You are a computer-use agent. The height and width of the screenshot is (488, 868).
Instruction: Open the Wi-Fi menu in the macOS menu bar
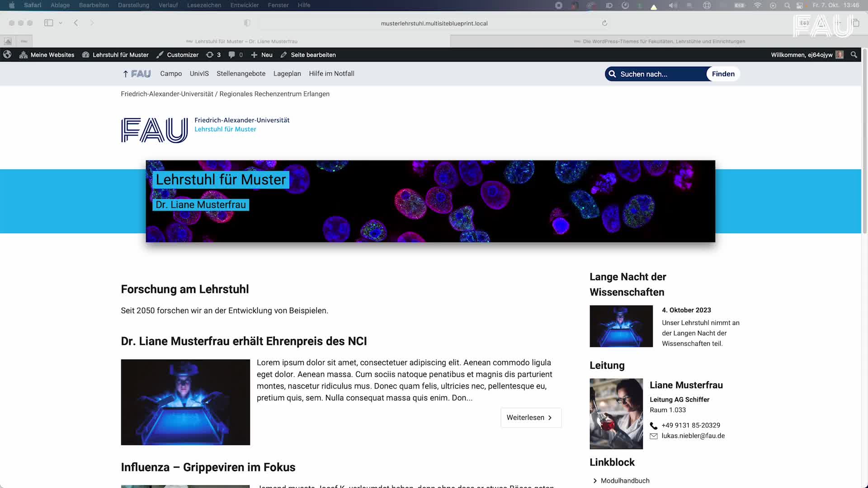(x=757, y=5)
